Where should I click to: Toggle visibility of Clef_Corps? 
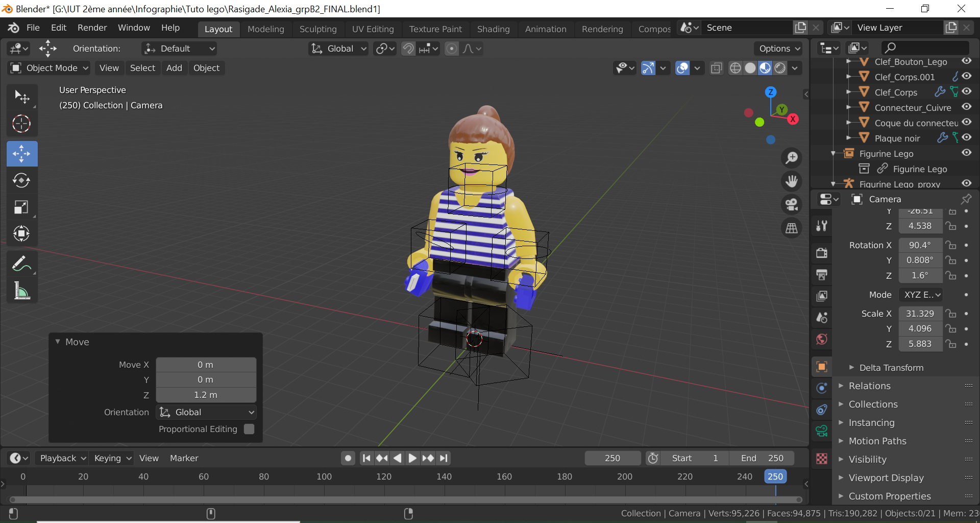point(967,91)
